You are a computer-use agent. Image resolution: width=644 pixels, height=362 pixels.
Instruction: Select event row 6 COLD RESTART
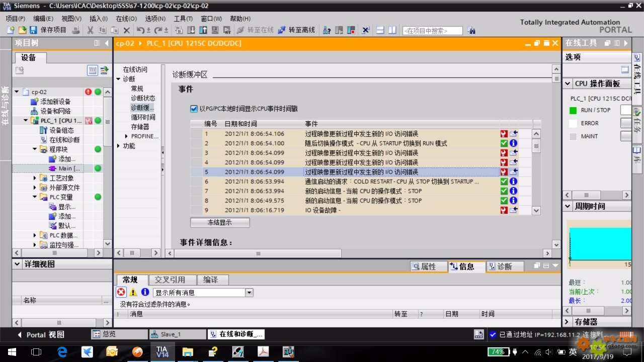[360, 182]
